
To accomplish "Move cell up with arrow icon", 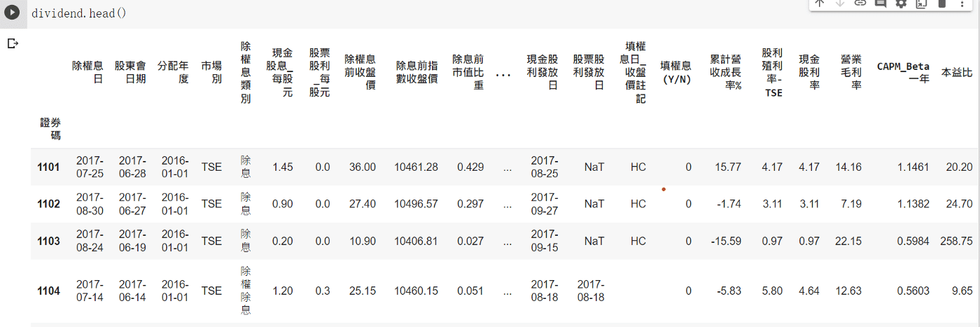I will 820,4.
